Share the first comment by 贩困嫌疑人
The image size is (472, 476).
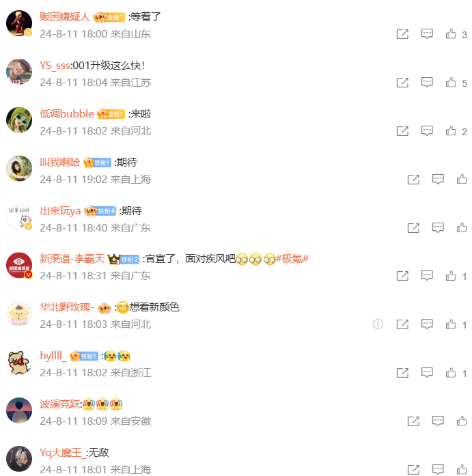click(x=402, y=34)
